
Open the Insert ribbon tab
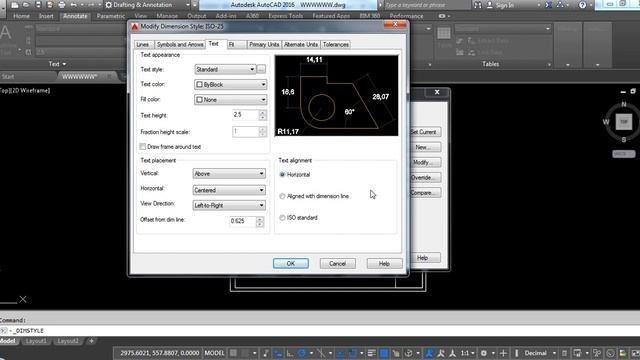pos(46,16)
